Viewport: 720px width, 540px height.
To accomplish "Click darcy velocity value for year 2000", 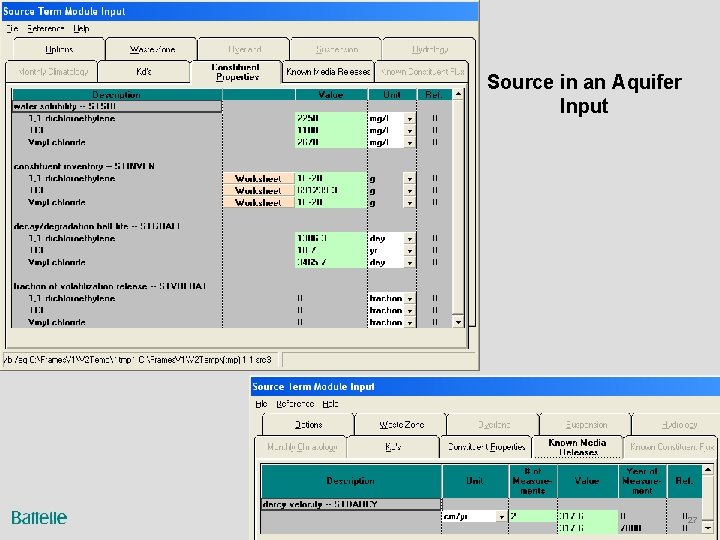I will coord(587,528).
